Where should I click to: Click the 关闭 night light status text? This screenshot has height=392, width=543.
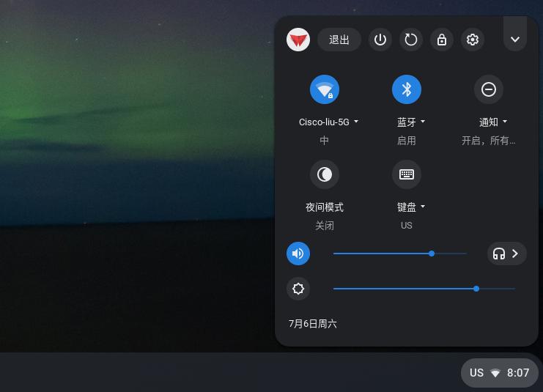click(x=325, y=226)
